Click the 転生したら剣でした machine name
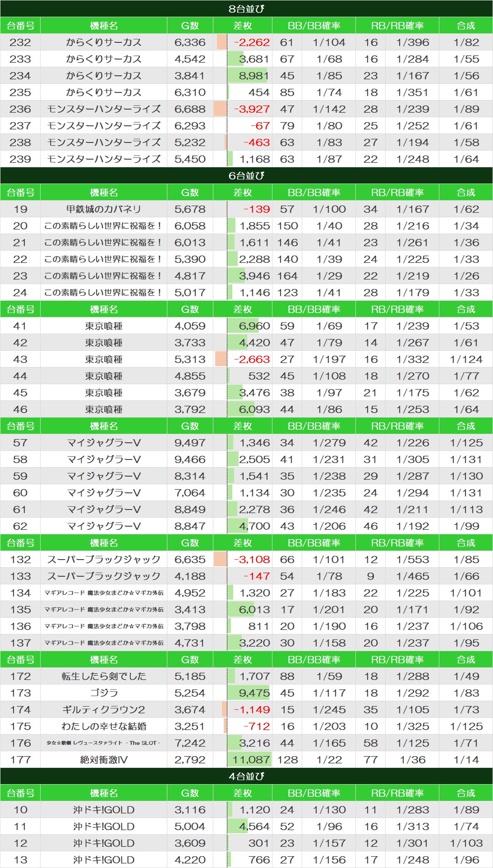 pyautogui.click(x=104, y=676)
